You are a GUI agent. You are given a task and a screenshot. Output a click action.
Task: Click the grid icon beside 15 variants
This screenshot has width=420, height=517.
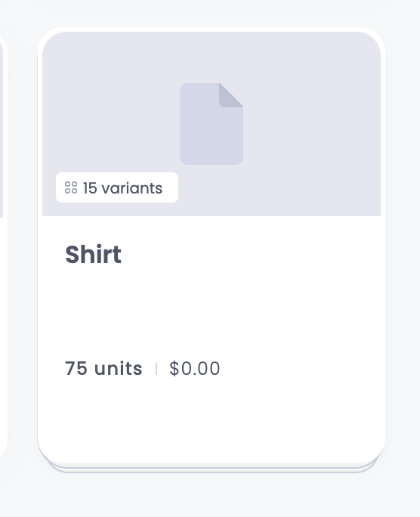[x=71, y=187]
